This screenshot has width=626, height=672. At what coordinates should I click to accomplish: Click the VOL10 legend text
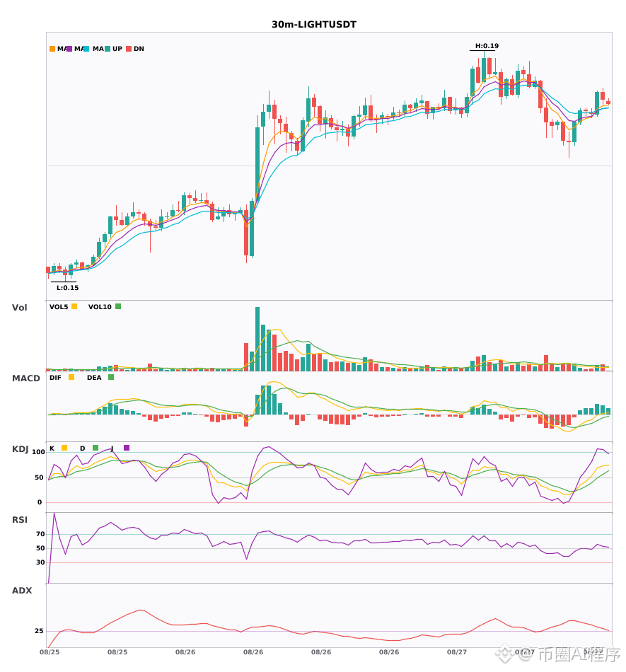point(100,307)
